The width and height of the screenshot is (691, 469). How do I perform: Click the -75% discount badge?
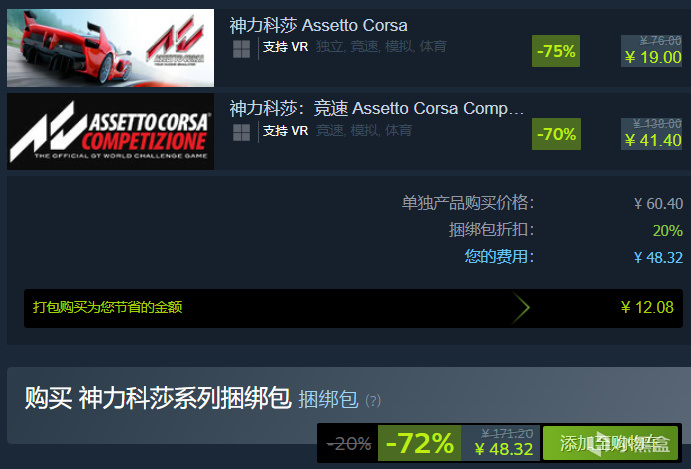click(556, 51)
